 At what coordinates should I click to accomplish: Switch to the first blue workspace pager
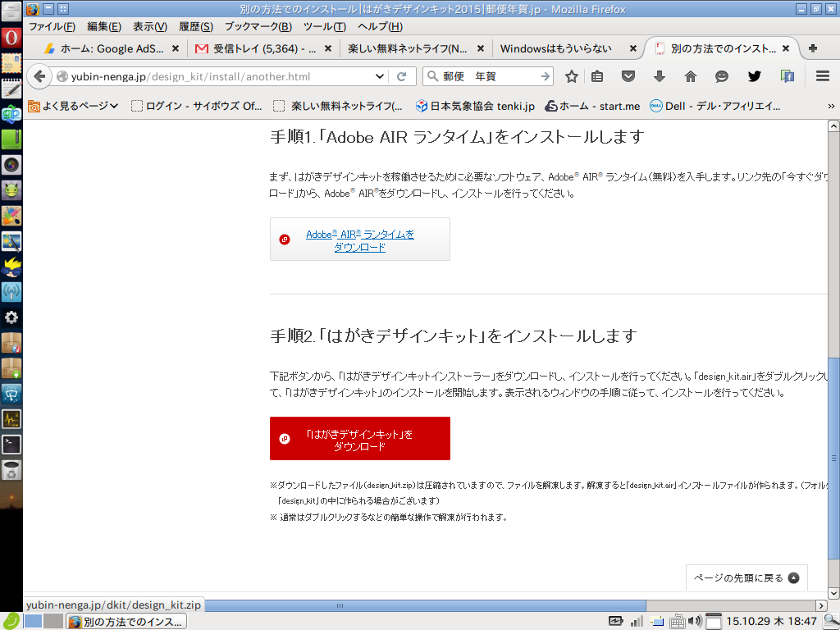click(33, 622)
